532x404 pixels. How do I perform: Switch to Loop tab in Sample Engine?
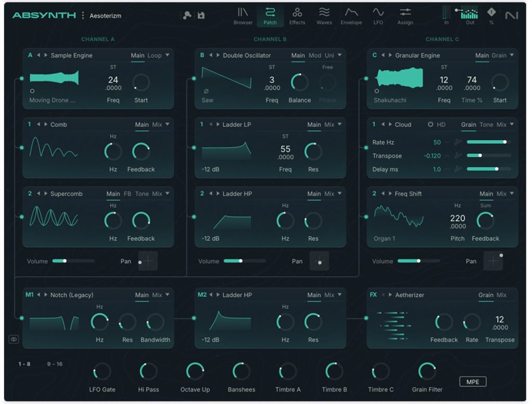154,56
